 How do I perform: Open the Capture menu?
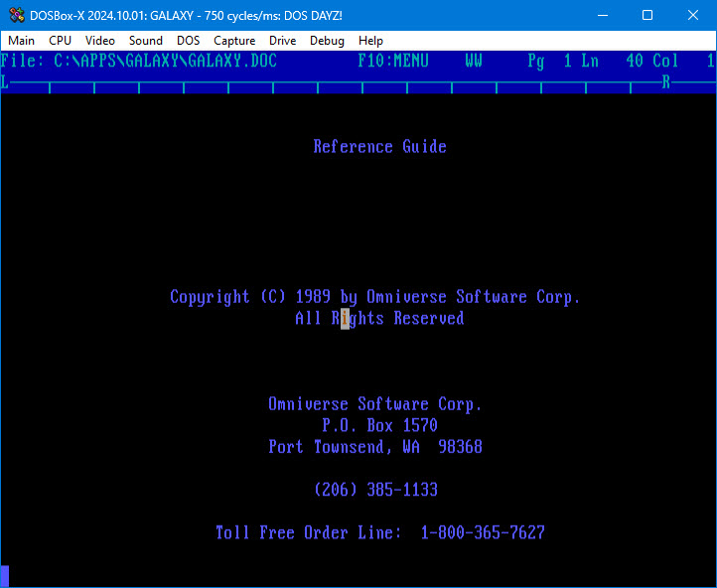tap(234, 41)
